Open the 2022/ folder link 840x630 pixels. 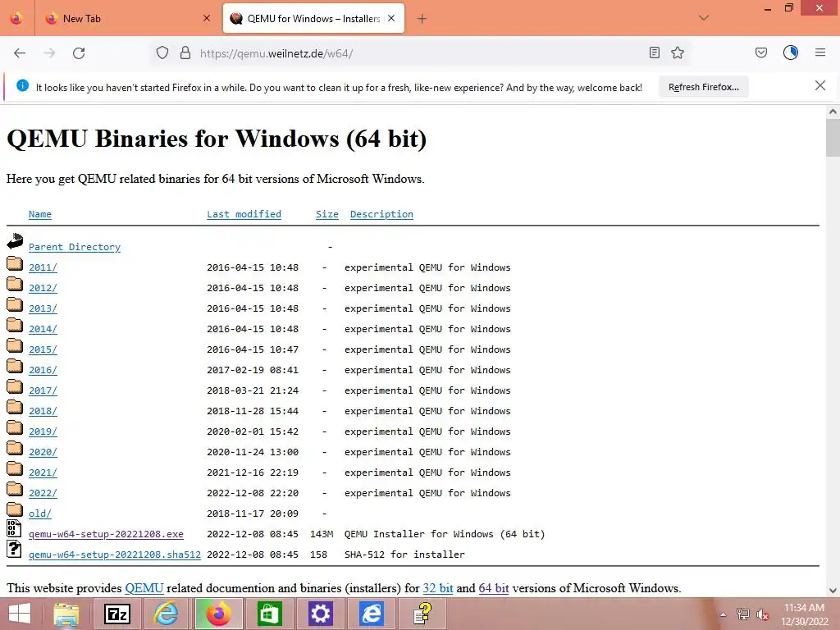point(43,493)
